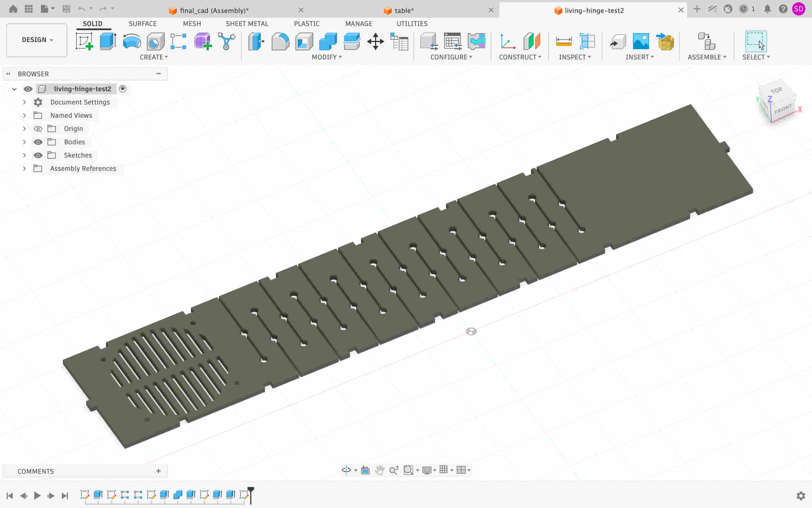
Task: Select the Measure tool
Action: pos(564,41)
